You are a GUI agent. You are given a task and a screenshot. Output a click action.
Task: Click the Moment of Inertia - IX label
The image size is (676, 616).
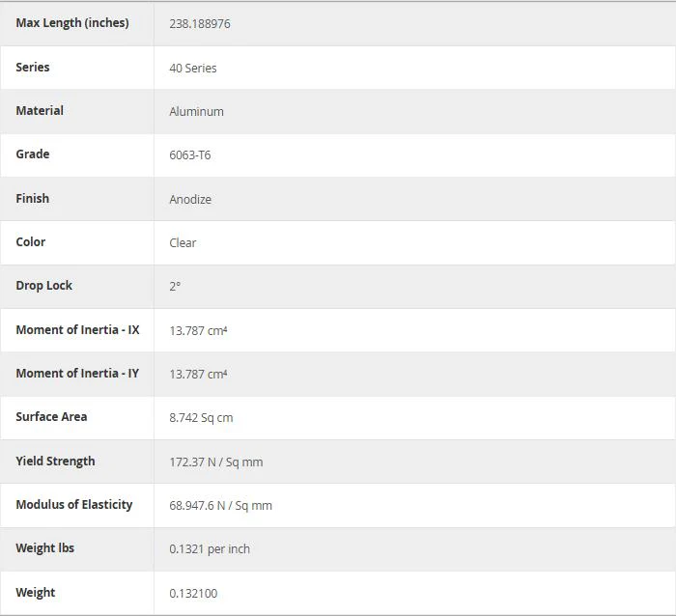(77, 330)
